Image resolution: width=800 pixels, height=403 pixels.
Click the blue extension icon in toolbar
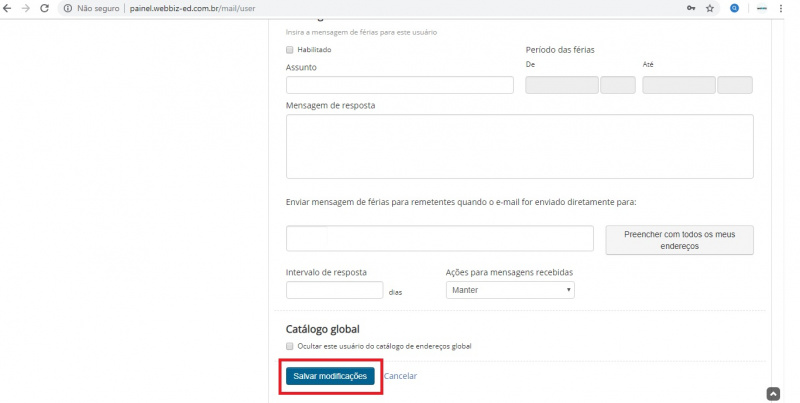(x=735, y=8)
